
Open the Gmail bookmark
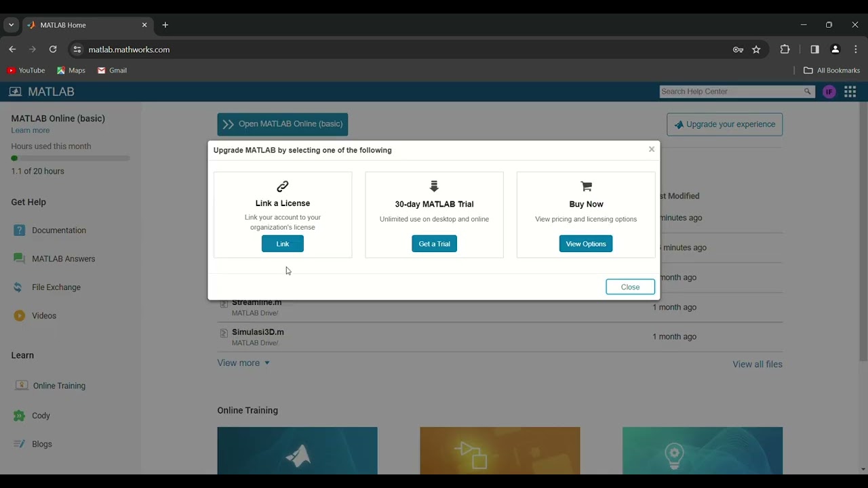(112, 70)
